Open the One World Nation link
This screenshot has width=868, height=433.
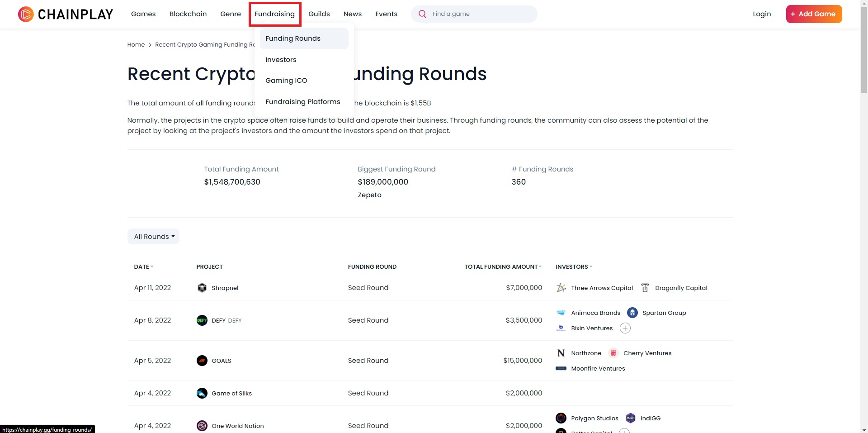(x=238, y=426)
